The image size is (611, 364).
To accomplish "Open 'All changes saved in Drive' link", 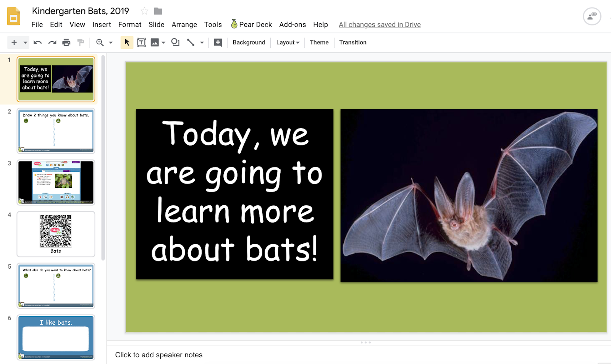I will (380, 24).
